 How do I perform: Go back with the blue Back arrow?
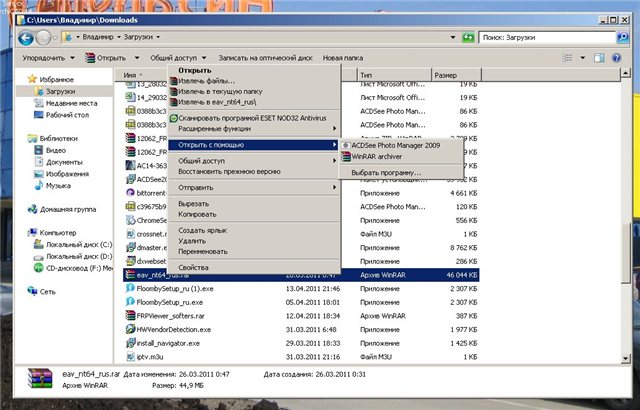(26, 38)
